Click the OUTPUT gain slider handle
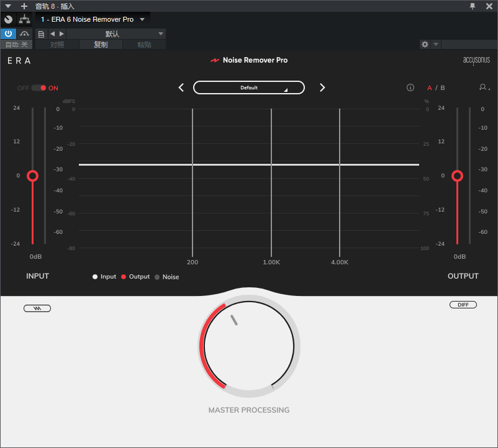This screenshot has height=448, width=498. coord(458,176)
